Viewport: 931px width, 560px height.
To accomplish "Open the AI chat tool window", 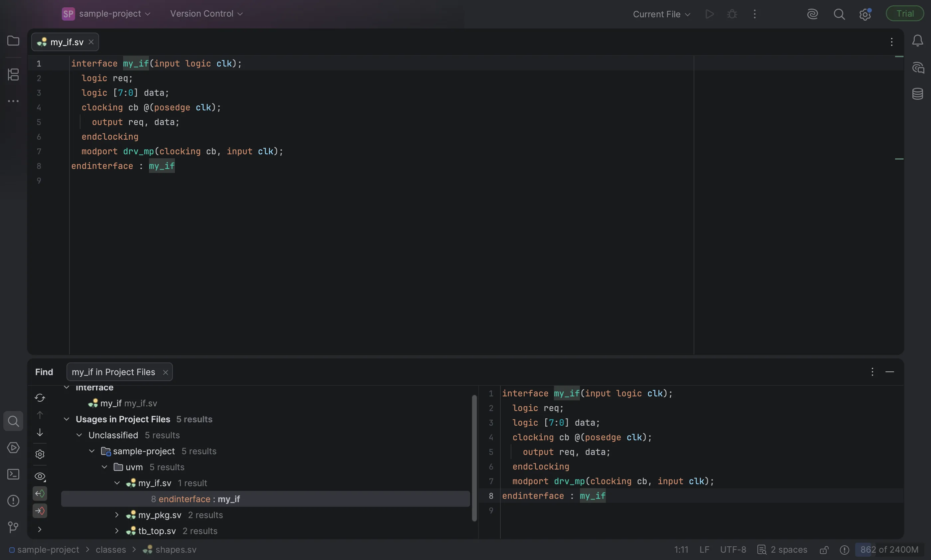I will 917,68.
